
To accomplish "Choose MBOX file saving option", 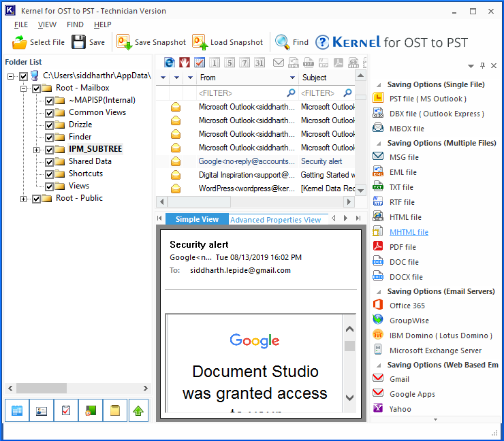I will pyautogui.click(x=407, y=129).
